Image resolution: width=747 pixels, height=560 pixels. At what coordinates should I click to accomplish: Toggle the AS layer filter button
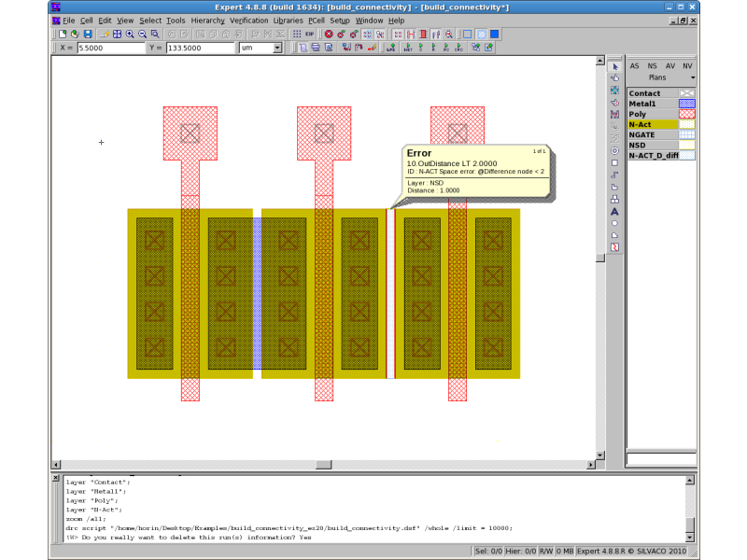pyautogui.click(x=635, y=66)
